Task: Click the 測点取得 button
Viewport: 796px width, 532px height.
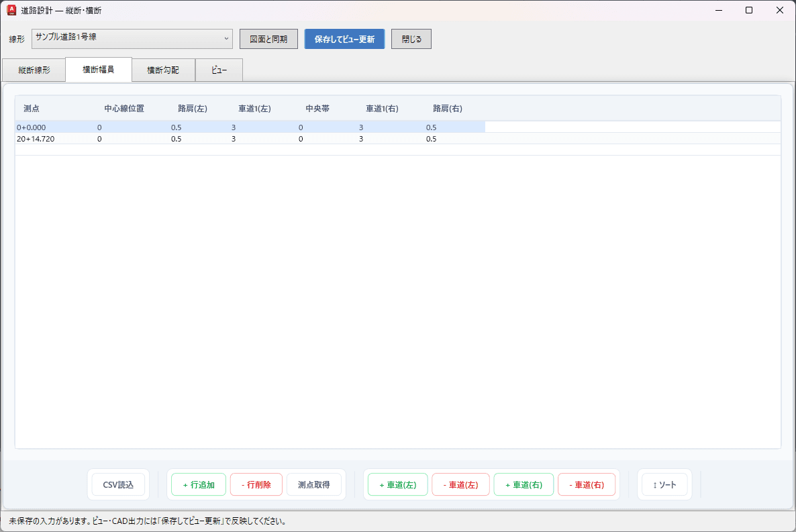Action: coord(313,485)
